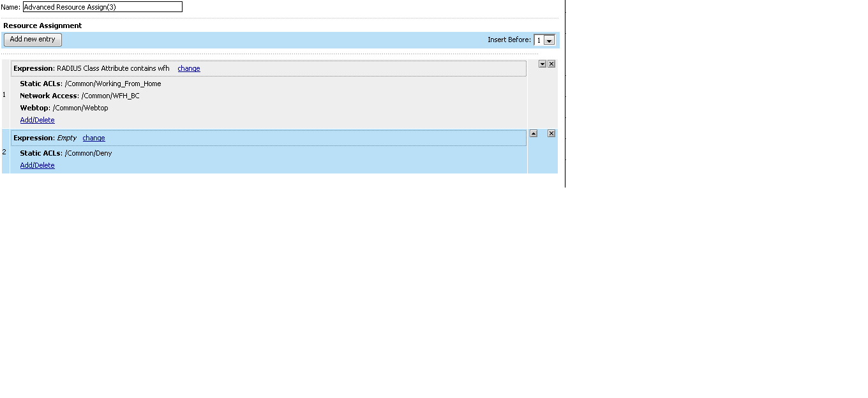The width and height of the screenshot is (868, 398).
Task: Move entry 1 down using arrow icon
Action: (x=542, y=64)
